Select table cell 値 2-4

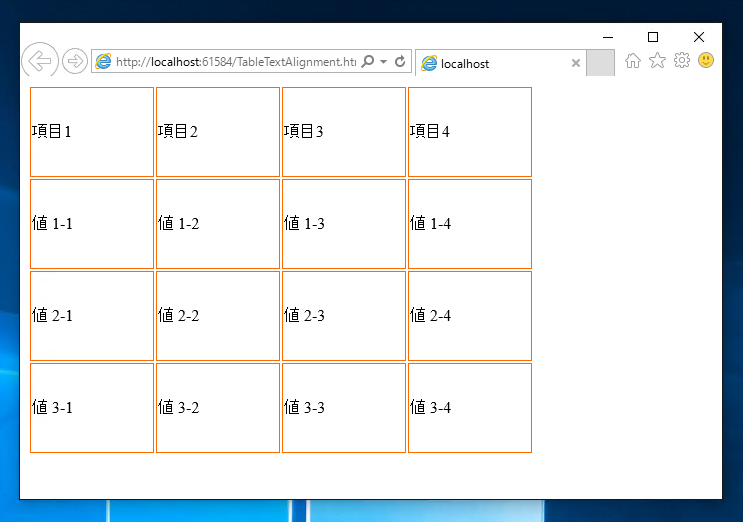tap(470, 316)
